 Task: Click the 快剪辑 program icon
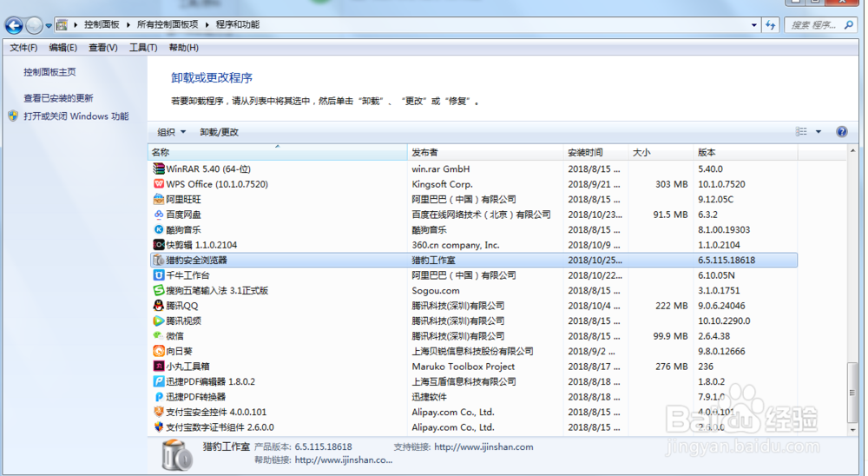click(159, 244)
